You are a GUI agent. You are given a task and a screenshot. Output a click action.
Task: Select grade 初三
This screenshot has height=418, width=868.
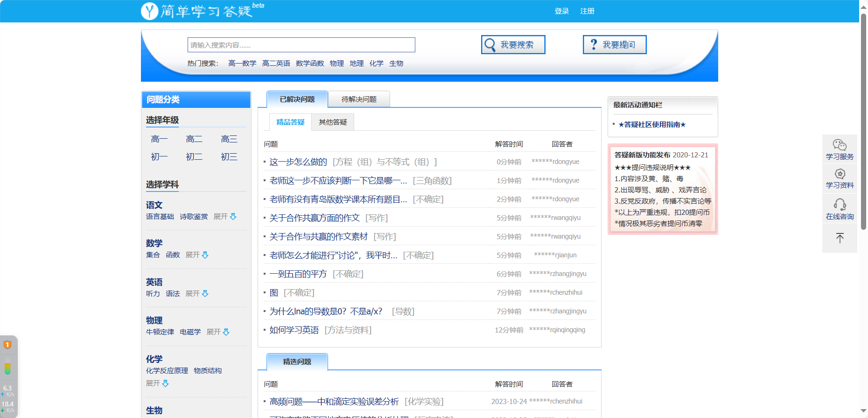pyautogui.click(x=229, y=157)
